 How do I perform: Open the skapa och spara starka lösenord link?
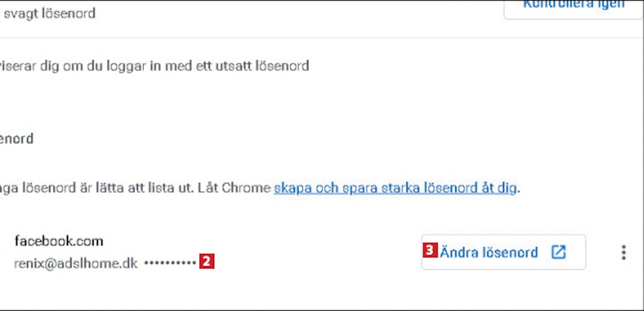pyautogui.click(x=395, y=188)
